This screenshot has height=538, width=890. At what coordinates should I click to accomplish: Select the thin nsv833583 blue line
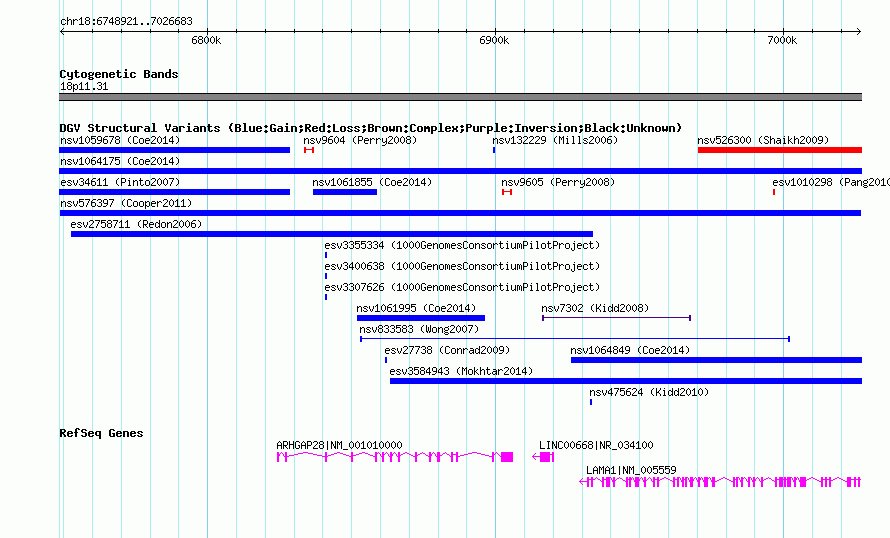point(575,339)
